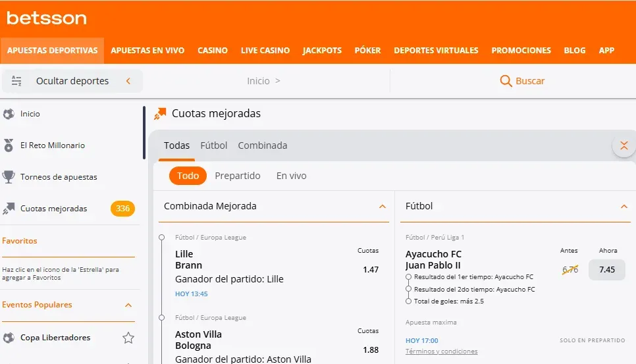
Task: Click the betsson logo
Action: point(47,18)
